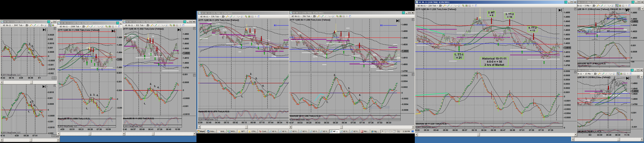The width and height of the screenshot is (644, 143).
Task: Show hidden tray icons with the chevron
Action: tap(382, 131)
